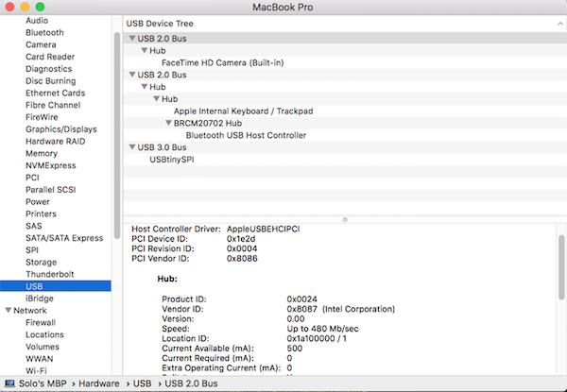This screenshot has height=392, width=567.
Task: Select FireWire in the sidebar
Action: coord(42,117)
